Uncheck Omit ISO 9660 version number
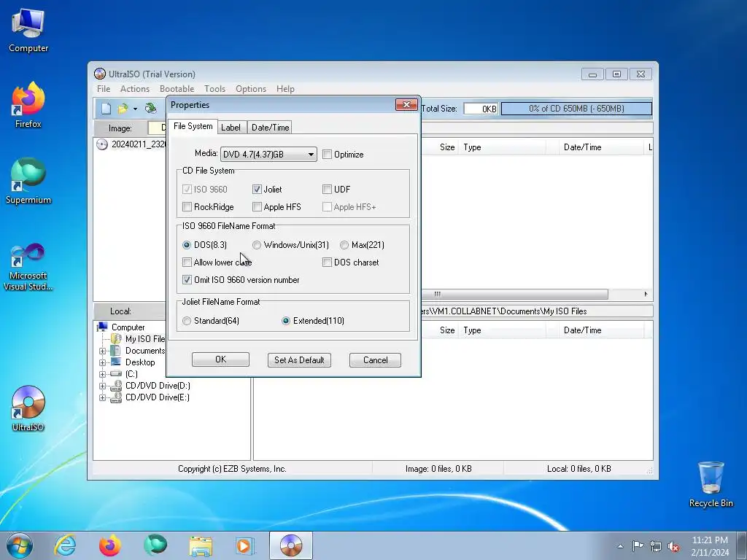Image resolution: width=747 pixels, height=560 pixels. point(187,280)
